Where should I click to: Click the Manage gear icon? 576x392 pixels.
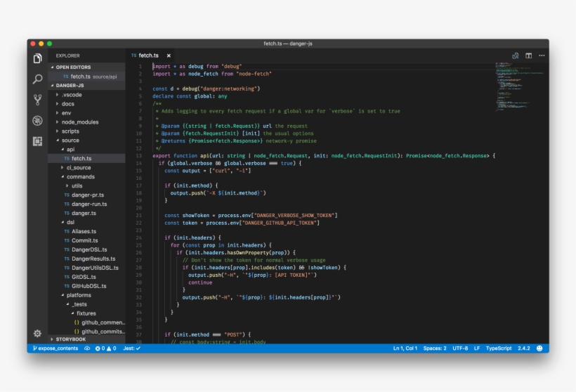pos(38,334)
